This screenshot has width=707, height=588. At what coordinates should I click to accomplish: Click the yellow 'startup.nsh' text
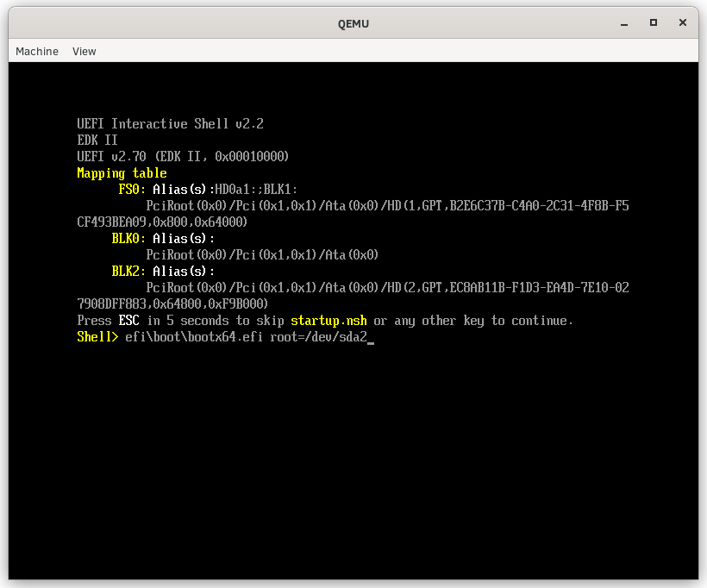pyautogui.click(x=328, y=321)
